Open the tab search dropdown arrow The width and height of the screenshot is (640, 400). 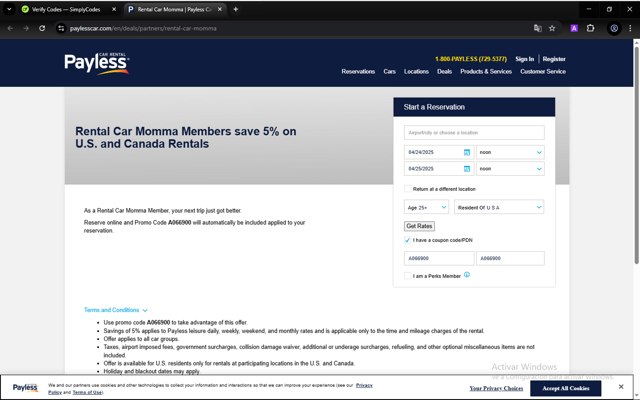tap(9, 9)
